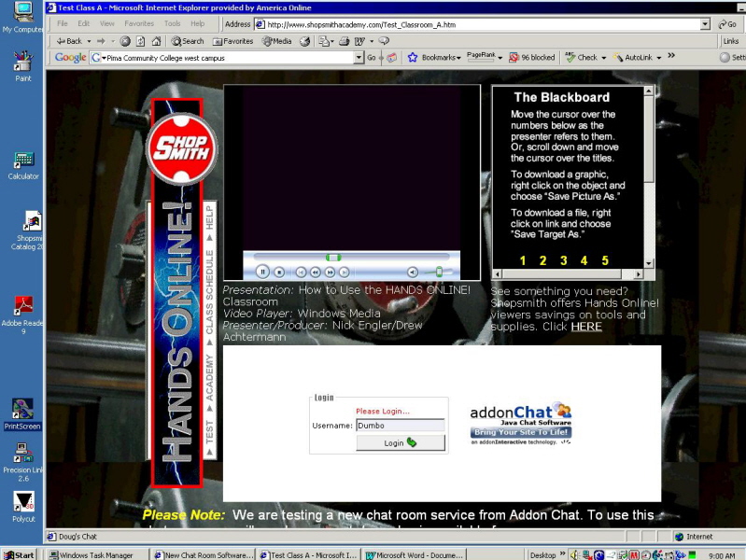Expand the Address bar dropdown
The image size is (746, 560).
705,24
